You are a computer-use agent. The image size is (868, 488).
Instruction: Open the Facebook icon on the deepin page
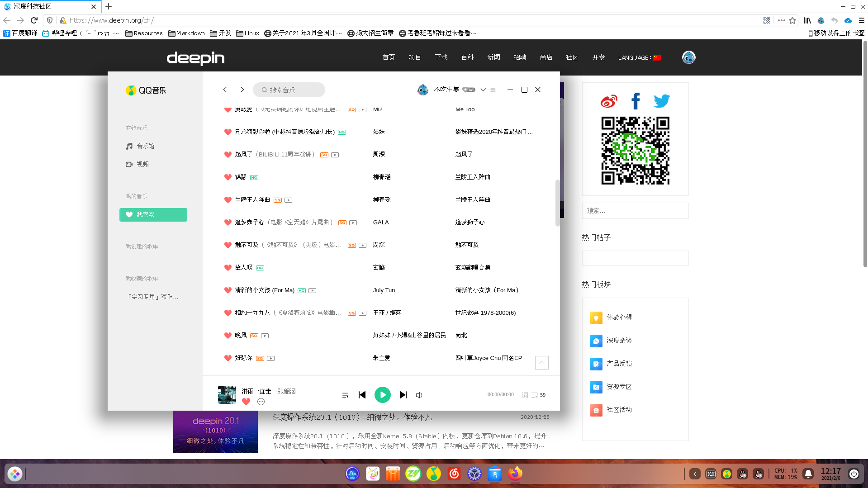point(636,101)
